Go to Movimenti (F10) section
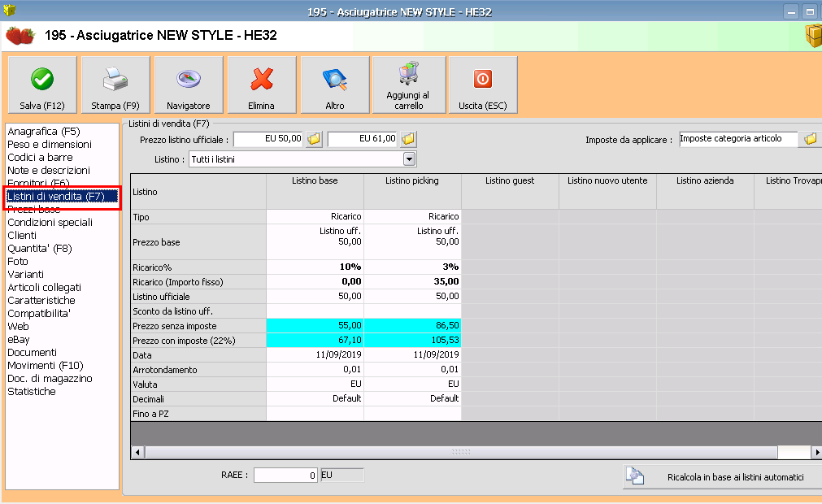Viewport: 822px width, 504px height. (x=46, y=365)
